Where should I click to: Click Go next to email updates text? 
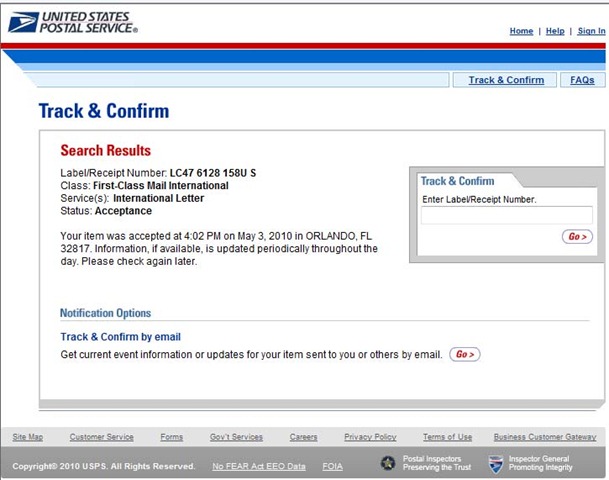pyautogui.click(x=465, y=354)
